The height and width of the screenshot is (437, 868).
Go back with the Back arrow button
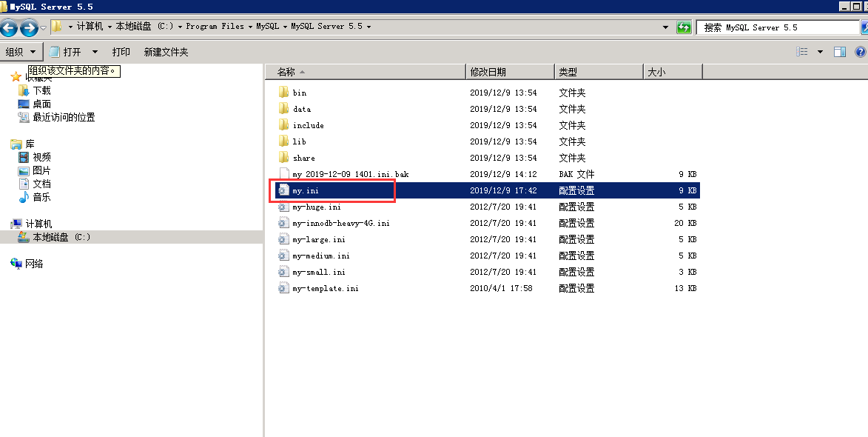coord(9,27)
